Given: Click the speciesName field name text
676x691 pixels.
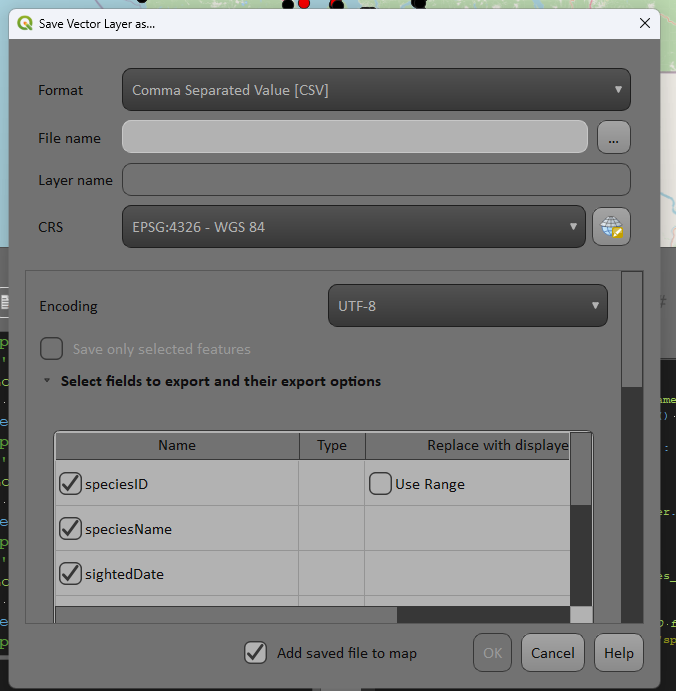Looking at the screenshot, I should 128,529.
